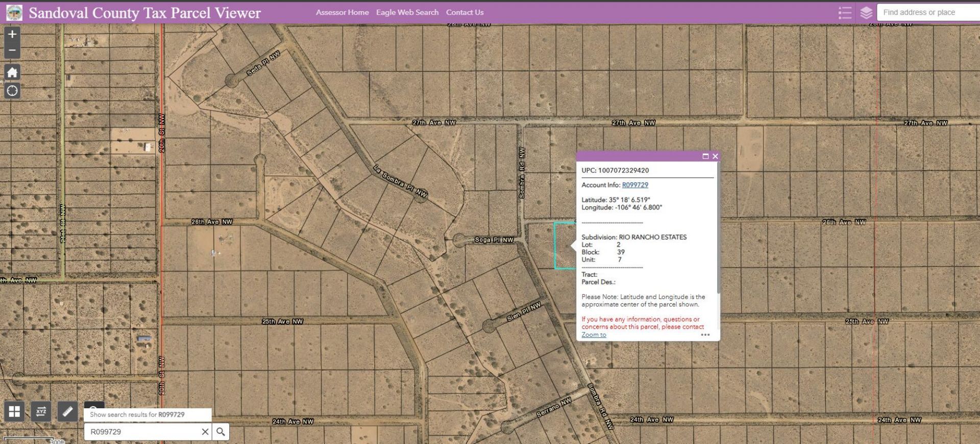The height and width of the screenshot is (444, 980).
Task: Close the parcel info popup
Action: (x=715, y=156)
